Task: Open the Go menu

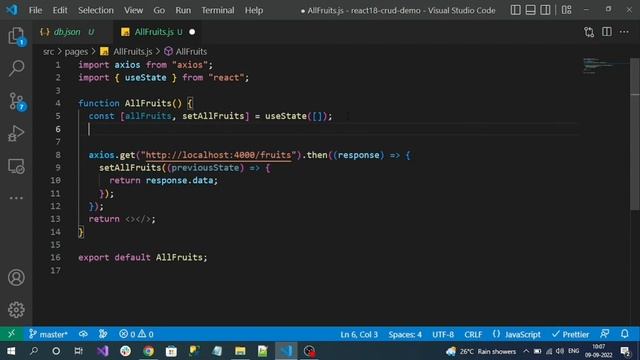Action: coord(159,10)
